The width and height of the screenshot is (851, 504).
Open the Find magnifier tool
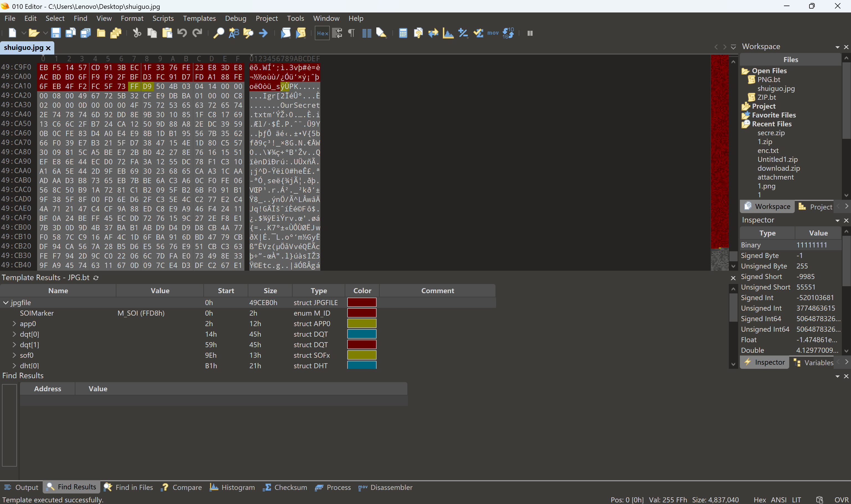218,33
